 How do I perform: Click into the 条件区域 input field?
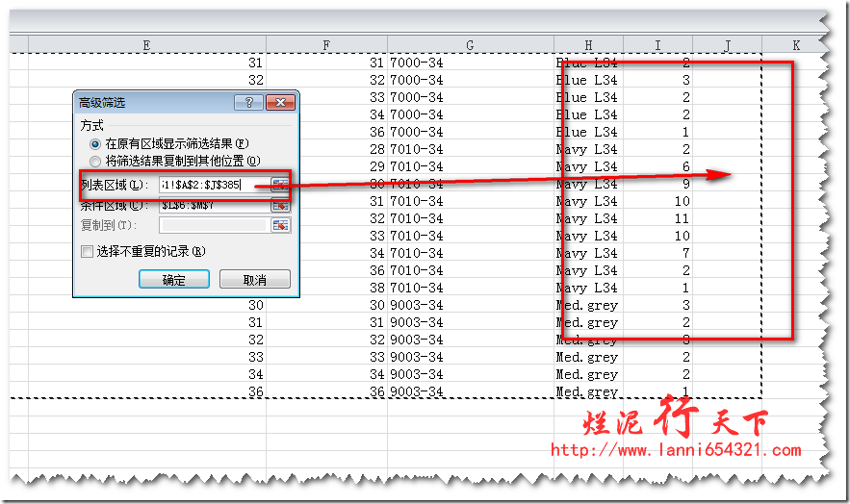coord(214,205)
